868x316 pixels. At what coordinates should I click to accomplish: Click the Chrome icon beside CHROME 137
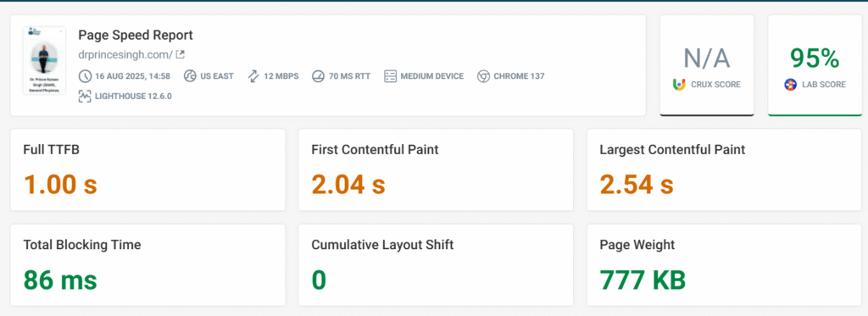[x=483, y=75]
